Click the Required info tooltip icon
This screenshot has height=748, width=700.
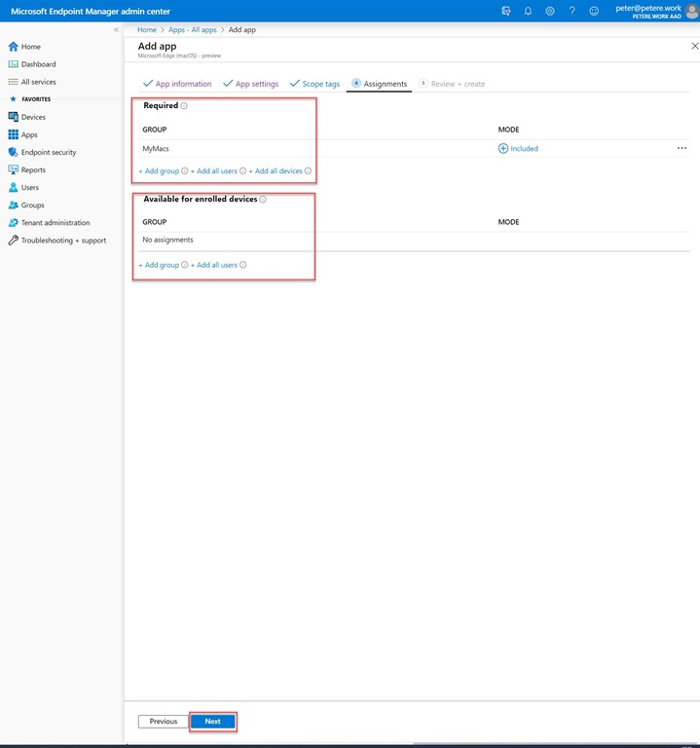tap(184, 106)
